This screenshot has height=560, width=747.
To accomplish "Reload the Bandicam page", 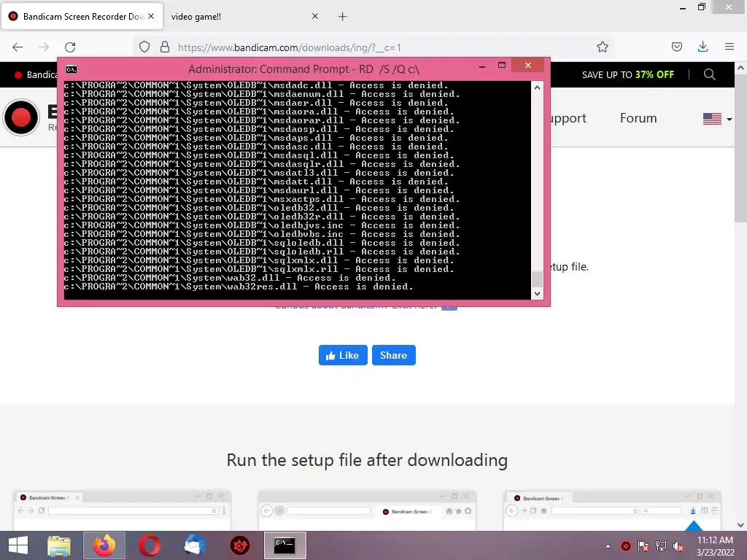I will (70, 47).
